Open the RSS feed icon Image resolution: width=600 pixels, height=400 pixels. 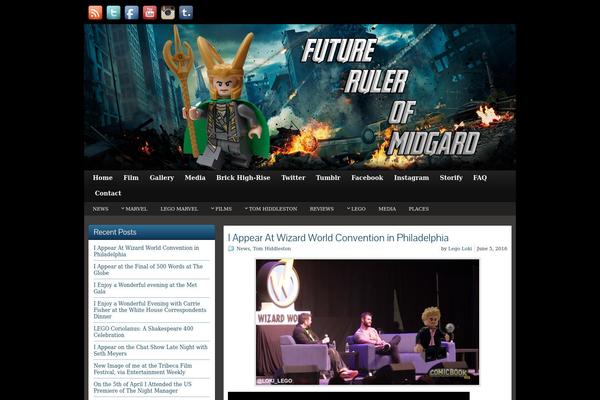[x=95, y=13]
